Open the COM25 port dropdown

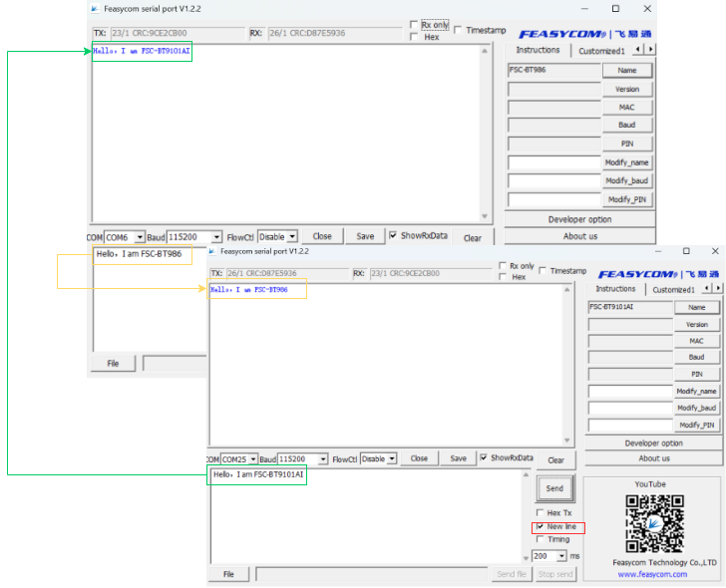253,459
